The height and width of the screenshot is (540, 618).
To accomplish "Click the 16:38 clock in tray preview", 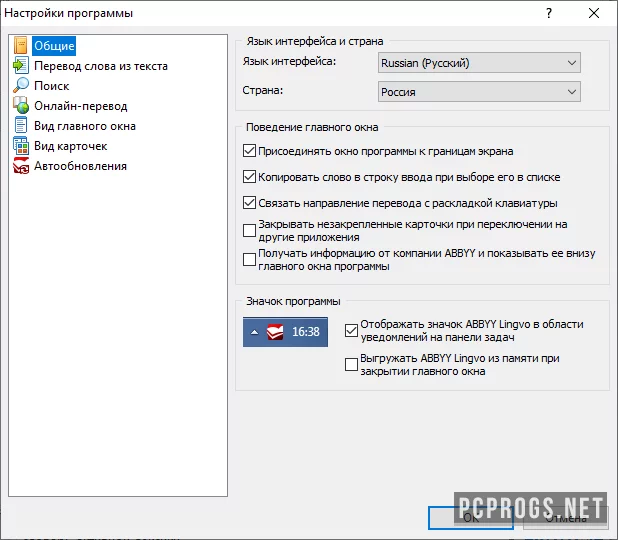I will coord(305,332).
